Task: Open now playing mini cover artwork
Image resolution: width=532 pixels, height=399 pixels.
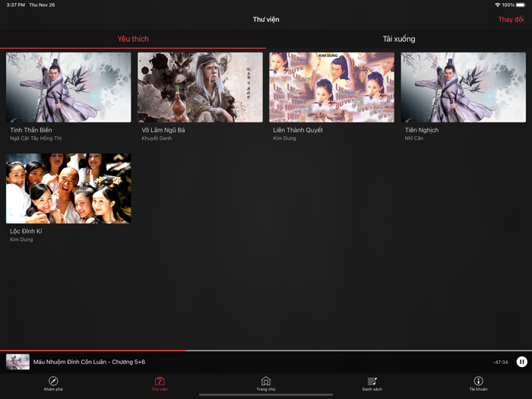Action: click(x=17, y=362)
